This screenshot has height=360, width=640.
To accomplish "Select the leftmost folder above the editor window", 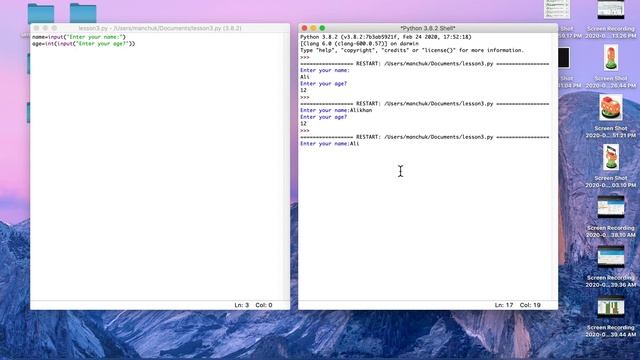I will pyautogui.click(x=41, y=13).
